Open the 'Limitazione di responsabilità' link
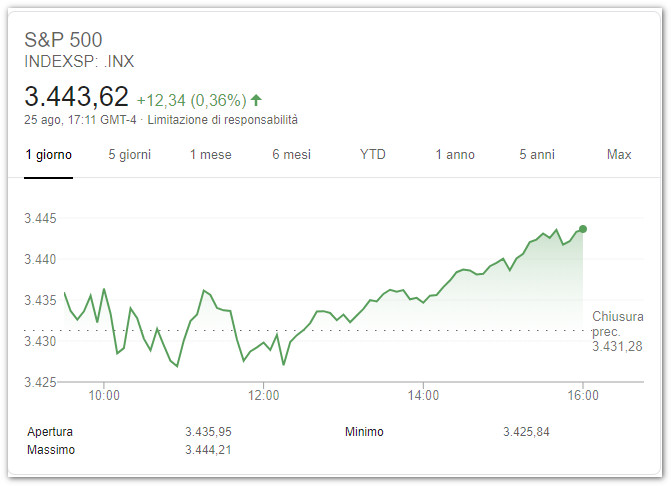671x486 pixels. [223, 120]
